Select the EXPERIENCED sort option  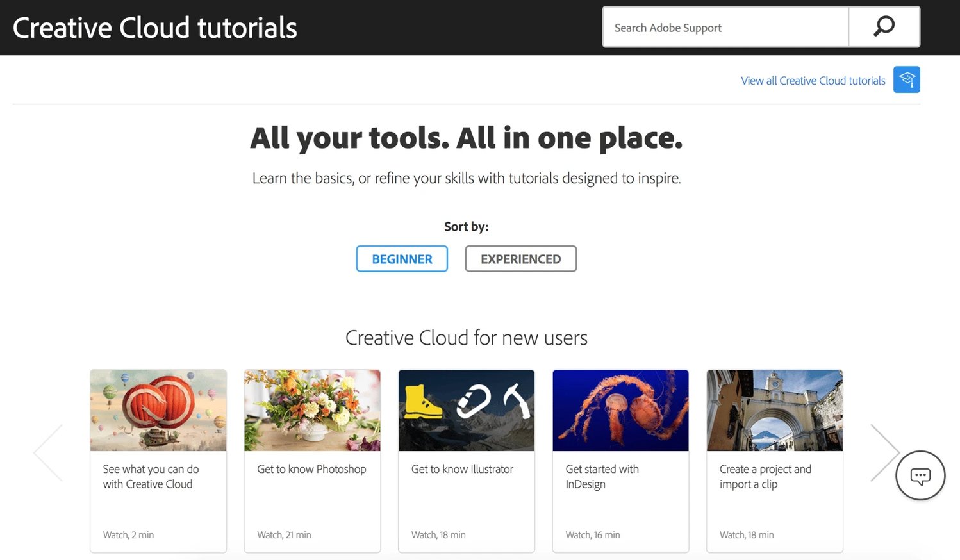click(x=520, y=259)
